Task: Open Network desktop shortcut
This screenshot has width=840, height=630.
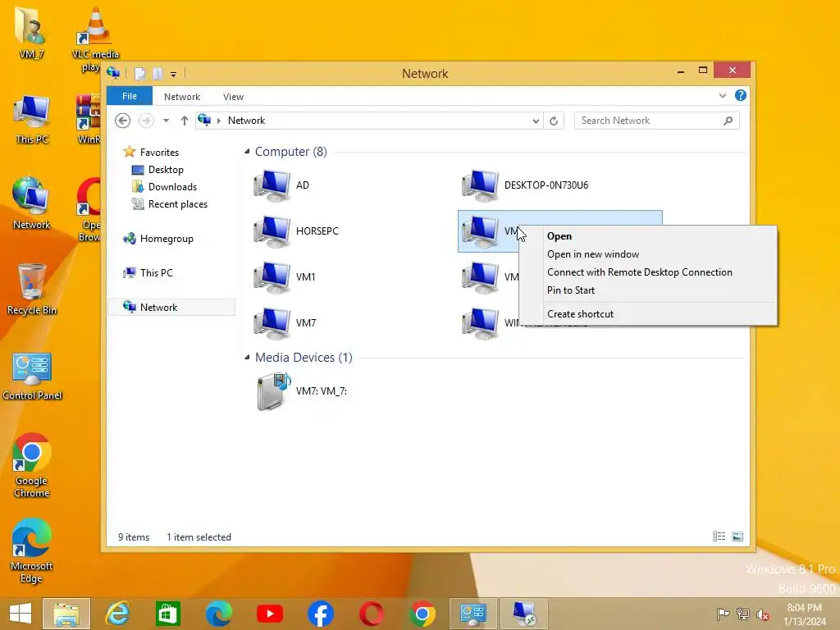Action: (x=31, y=204)
